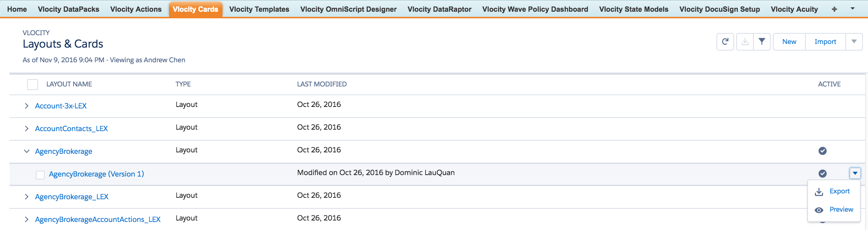Expand the AgencyBrokerage_LEX row
The height and width of the screenshot is (230, 868).
[x=26, y=197]
